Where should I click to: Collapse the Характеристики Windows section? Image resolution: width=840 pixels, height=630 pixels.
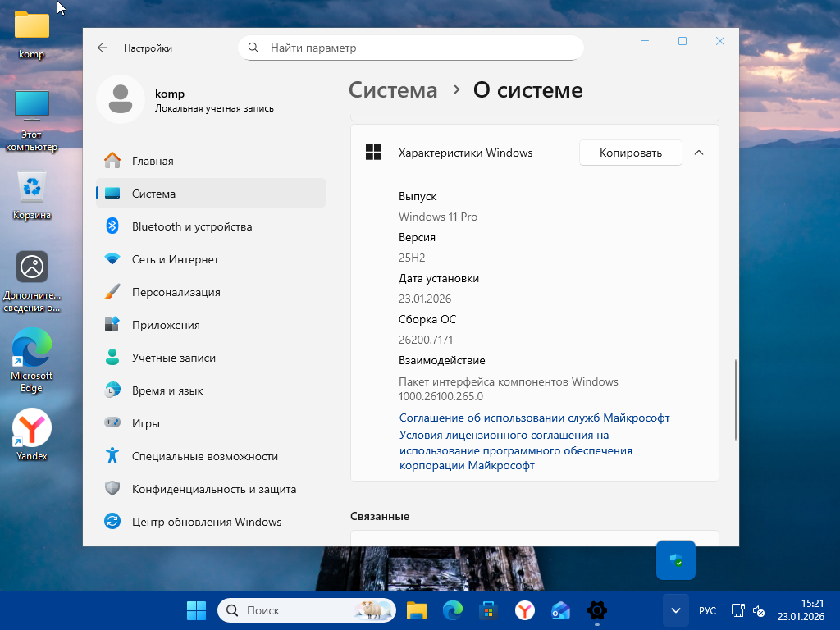pos(699,153)
